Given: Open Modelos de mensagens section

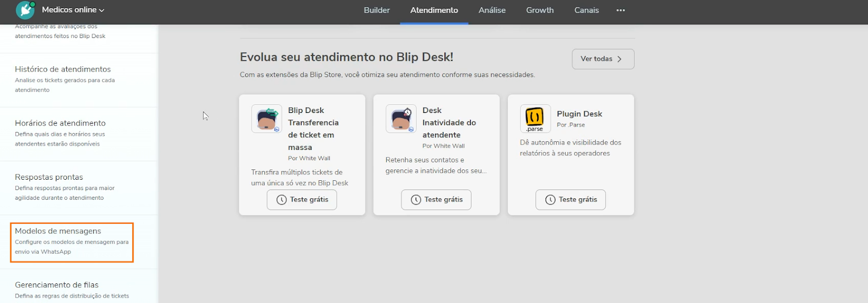Looking at the screenshot, I should coord(72,242).
